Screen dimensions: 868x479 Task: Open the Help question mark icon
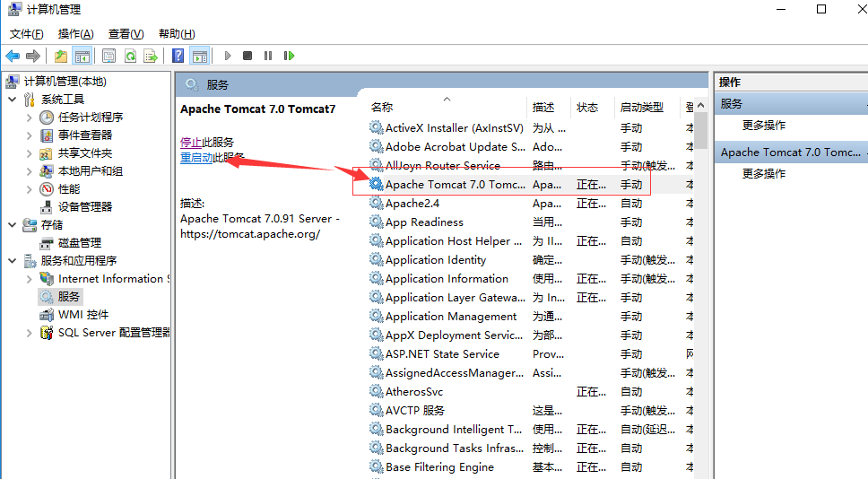[178, 56]
